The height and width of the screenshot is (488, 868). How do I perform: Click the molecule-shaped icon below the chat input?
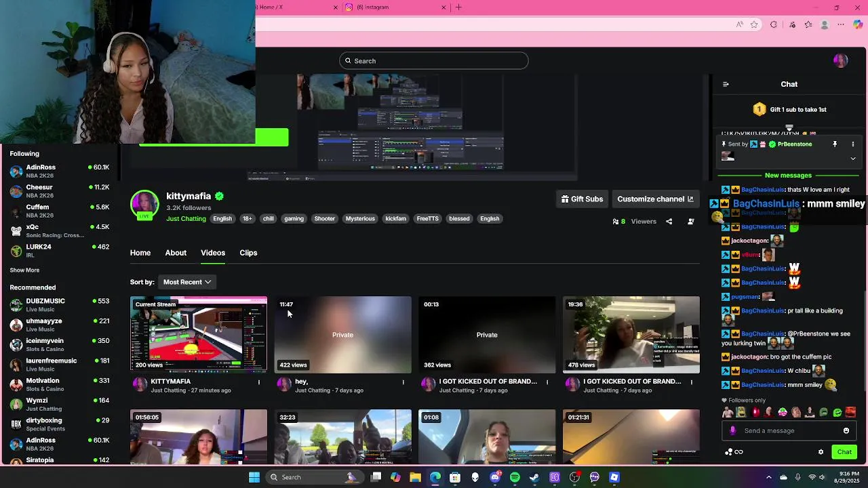click(728, 452)
